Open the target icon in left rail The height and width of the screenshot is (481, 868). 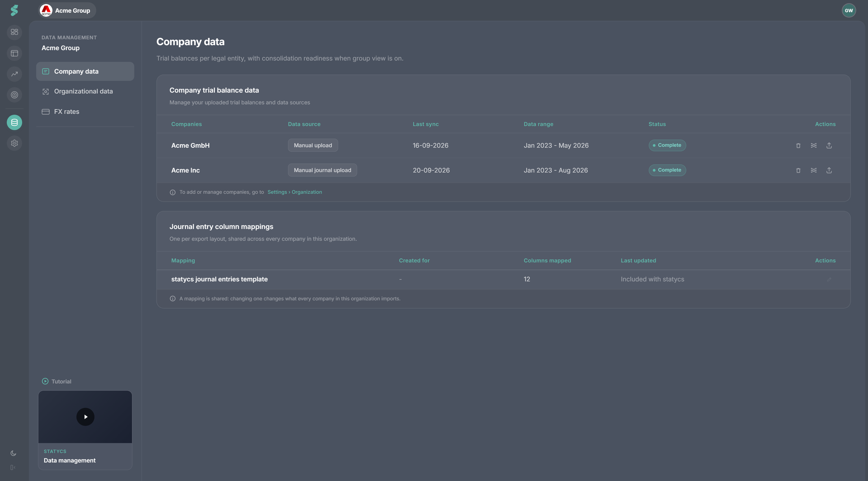[14, 95]
